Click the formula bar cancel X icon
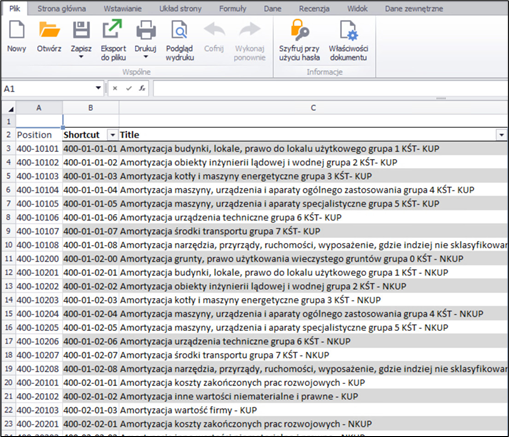 pyautogui.click(x=115, y=88)
